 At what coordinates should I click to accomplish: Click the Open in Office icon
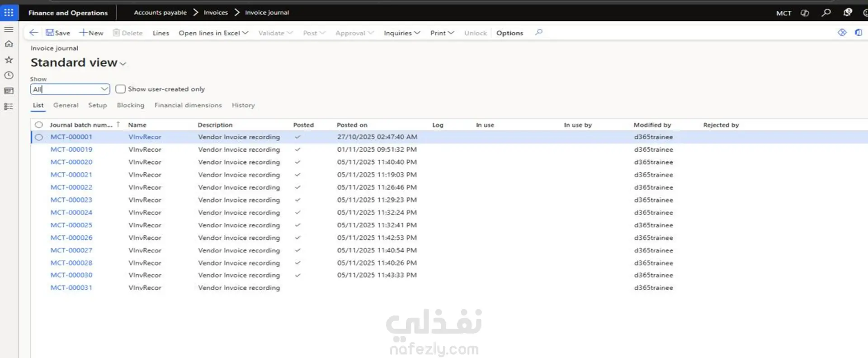[x=859, y=33]
